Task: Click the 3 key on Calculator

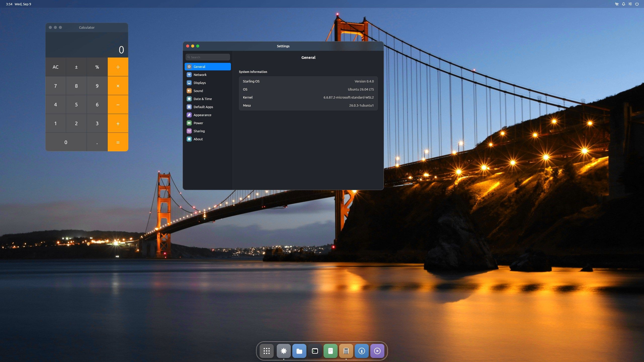Action: pyautogui.click(x=97, y=123)
